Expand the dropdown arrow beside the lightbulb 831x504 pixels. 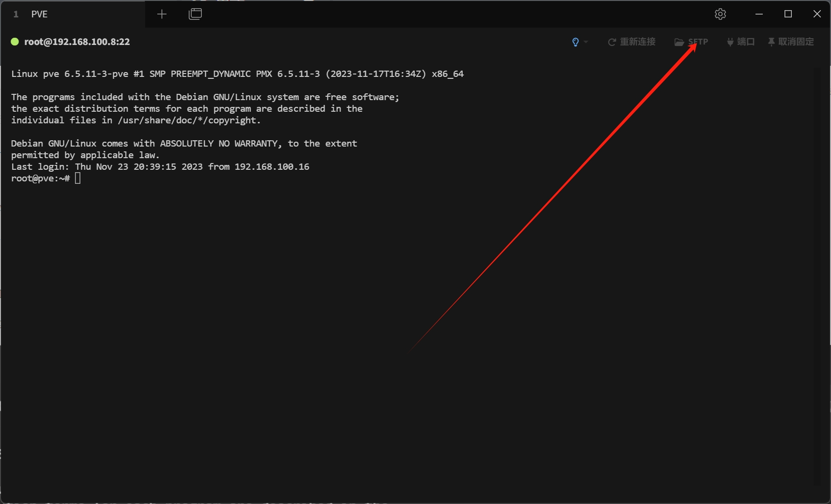click(586, 42)
